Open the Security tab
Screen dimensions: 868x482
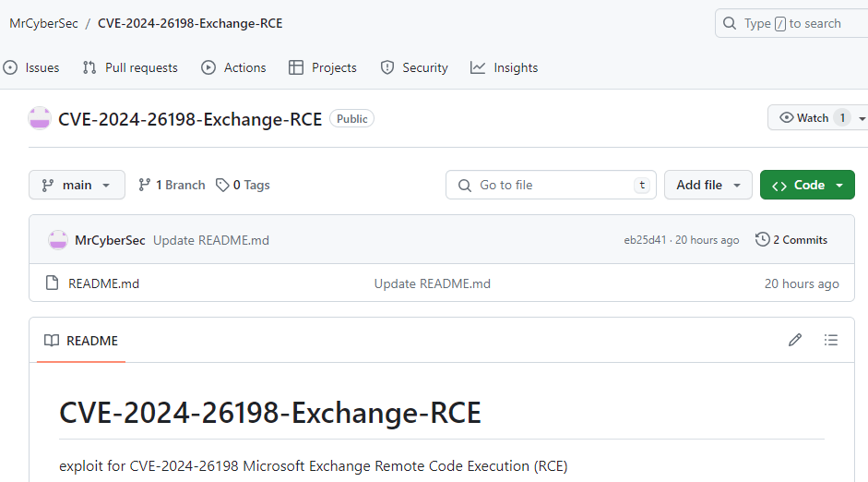click(x=414, y=67)
